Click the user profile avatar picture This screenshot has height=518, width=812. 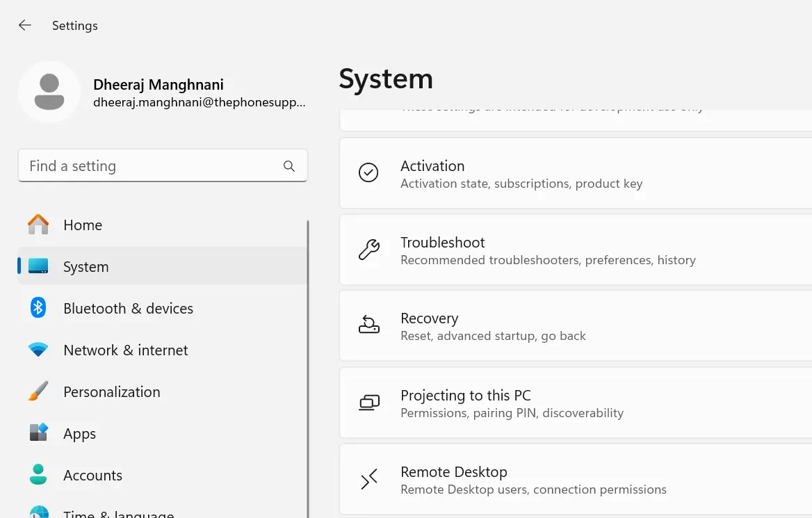(x=49, y=92)
